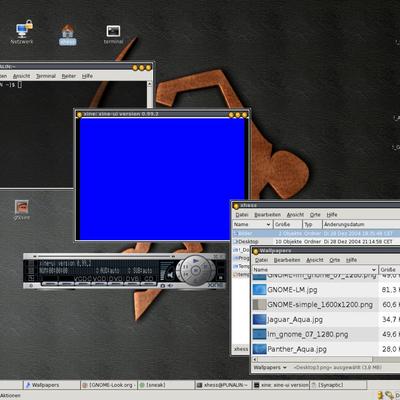This screenshot has width=400, height=400.
Task: Launch the terminal desktop icon
Action: pos(113,34)
